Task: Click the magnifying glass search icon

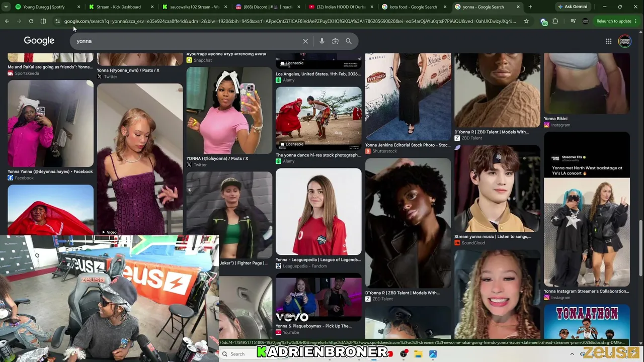Action: tap(349, 41)
